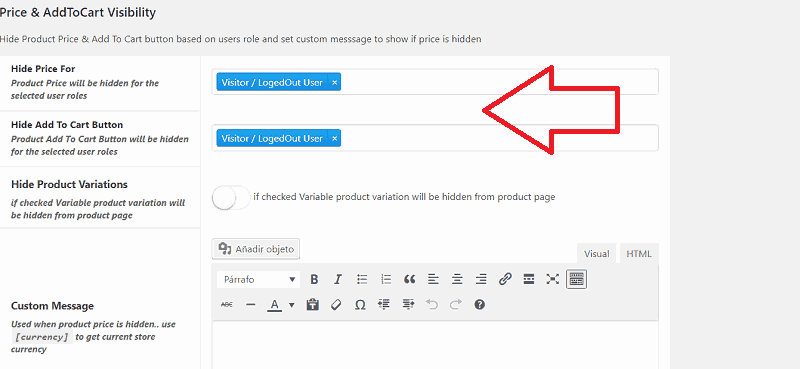Remove Visitor tag from Hide Add To Cart

(x=335, y=138)
